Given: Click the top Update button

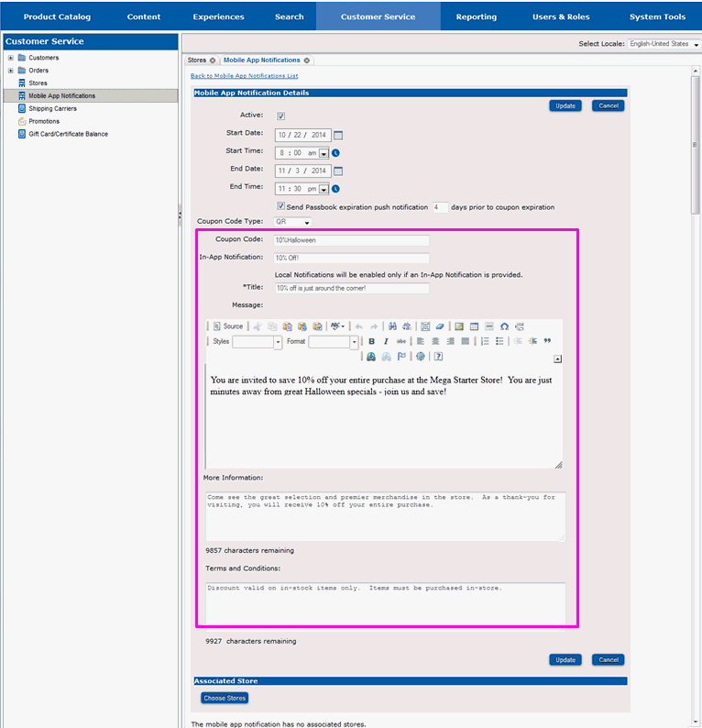Looking at the screenshot, I should pyautogui.click(x=565, y=105).
